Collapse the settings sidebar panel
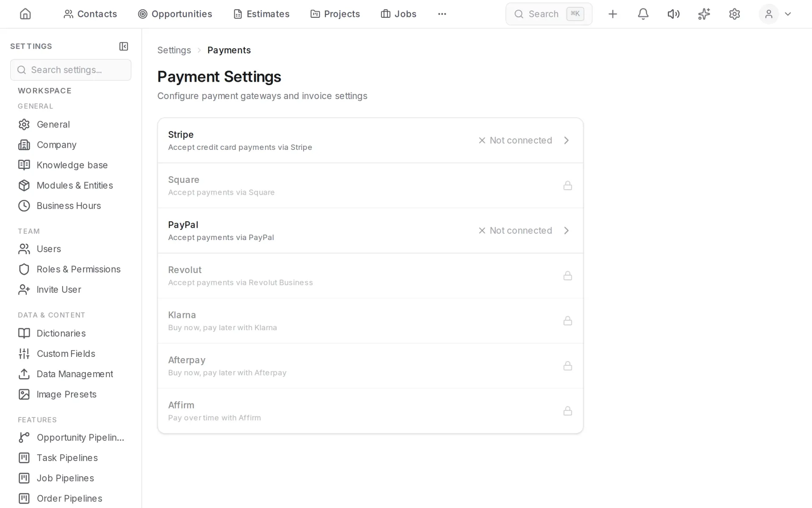The image size is (812, 508). click(x=123, y=46)
